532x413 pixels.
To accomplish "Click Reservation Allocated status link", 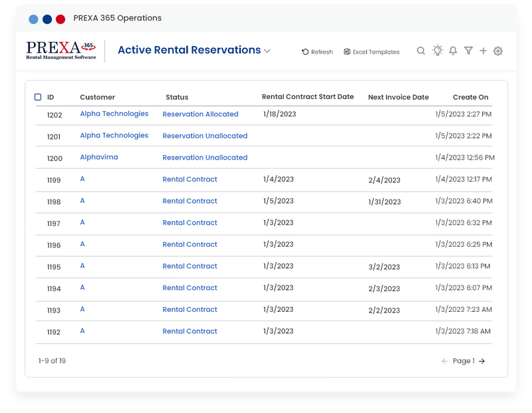I will [200, 114].
